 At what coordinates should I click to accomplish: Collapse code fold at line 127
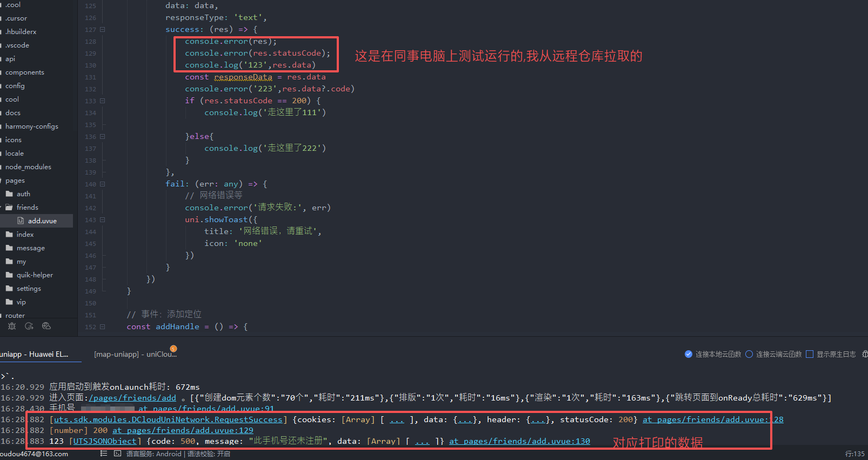tap(103, 30)
